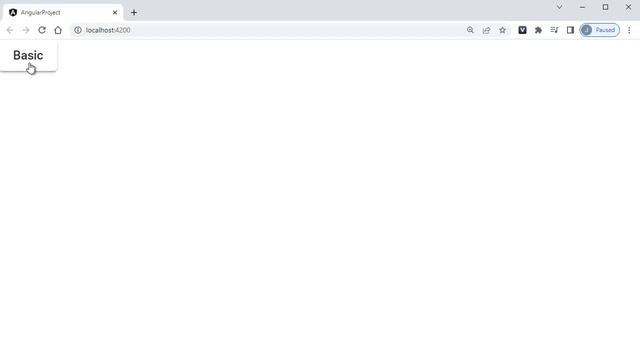Minimize the browser window

tap(582, 7)
